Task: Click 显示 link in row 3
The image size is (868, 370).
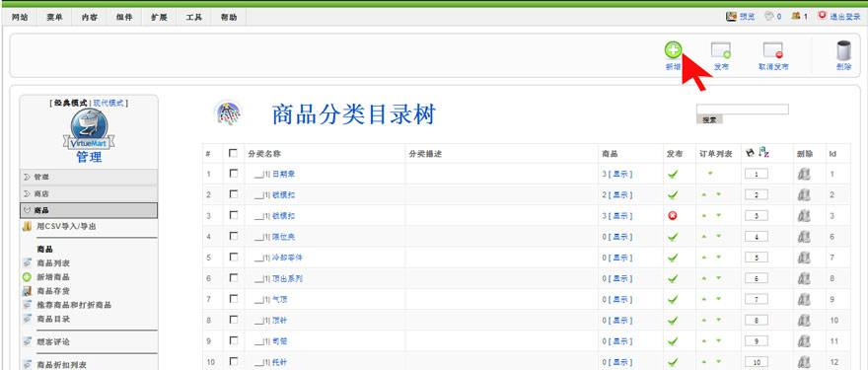Action: (x=620, y=216)
